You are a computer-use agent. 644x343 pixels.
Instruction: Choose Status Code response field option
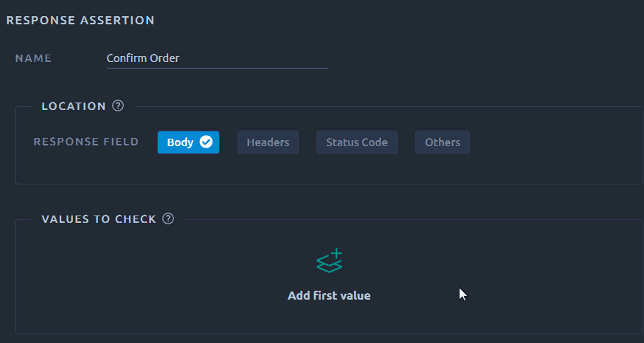tap(357, 143)
